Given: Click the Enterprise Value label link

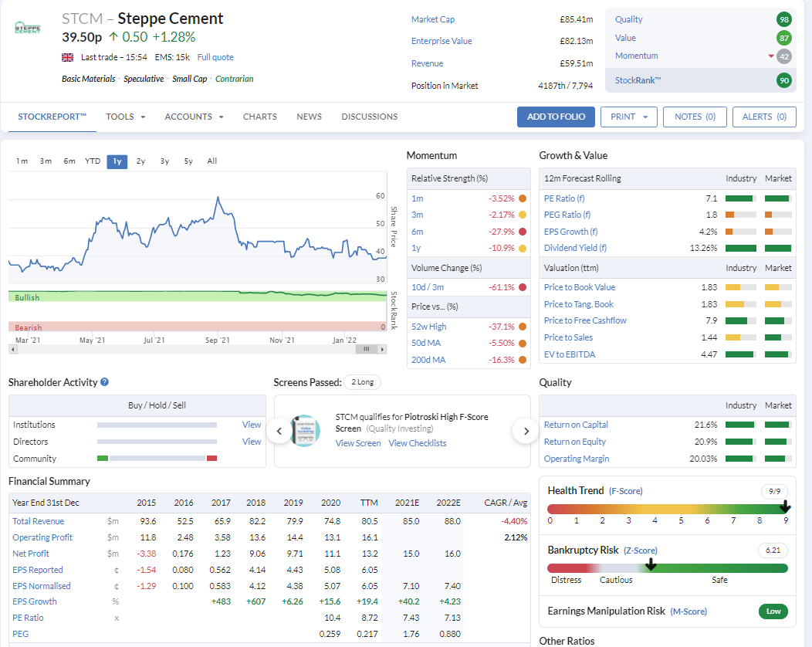Looking at the screenshot, I should (442, 41).
